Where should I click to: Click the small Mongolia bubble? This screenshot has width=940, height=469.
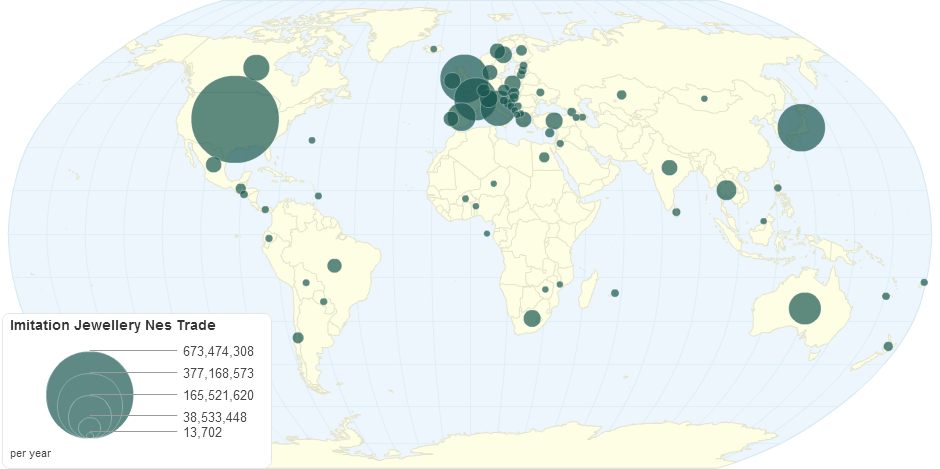click(704, 98)
